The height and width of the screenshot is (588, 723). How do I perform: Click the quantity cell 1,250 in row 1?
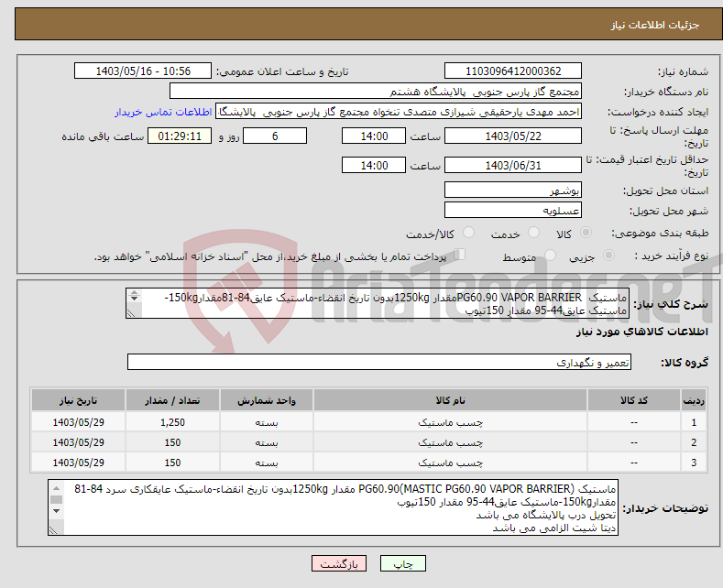click(172, 422)
